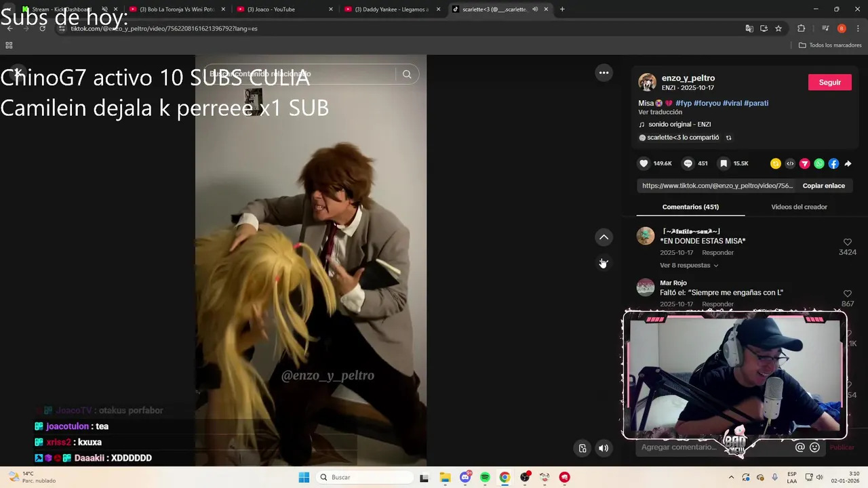Open the #fyp hashtag

683,103
